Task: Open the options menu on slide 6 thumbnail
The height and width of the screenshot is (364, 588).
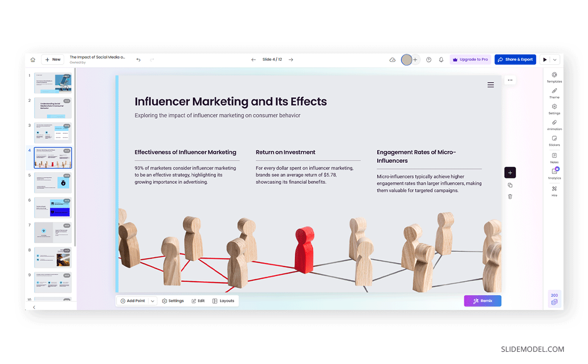Action: (67, 201)
